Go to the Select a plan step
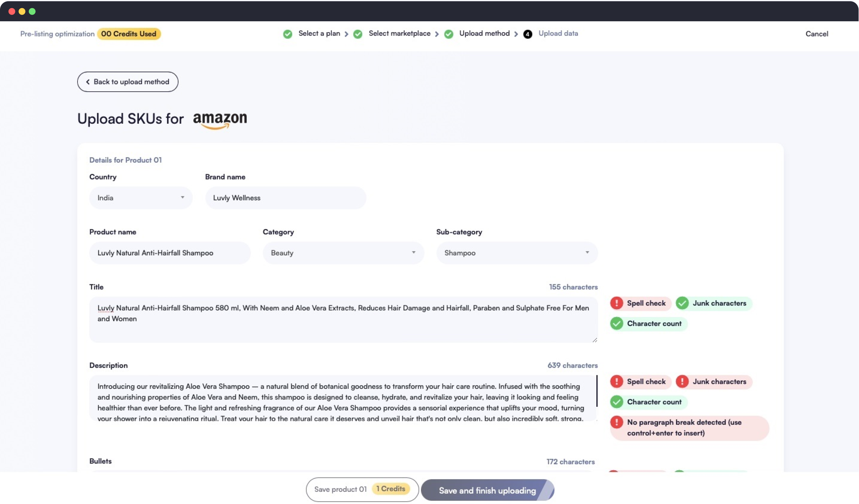 coord(319,33)
